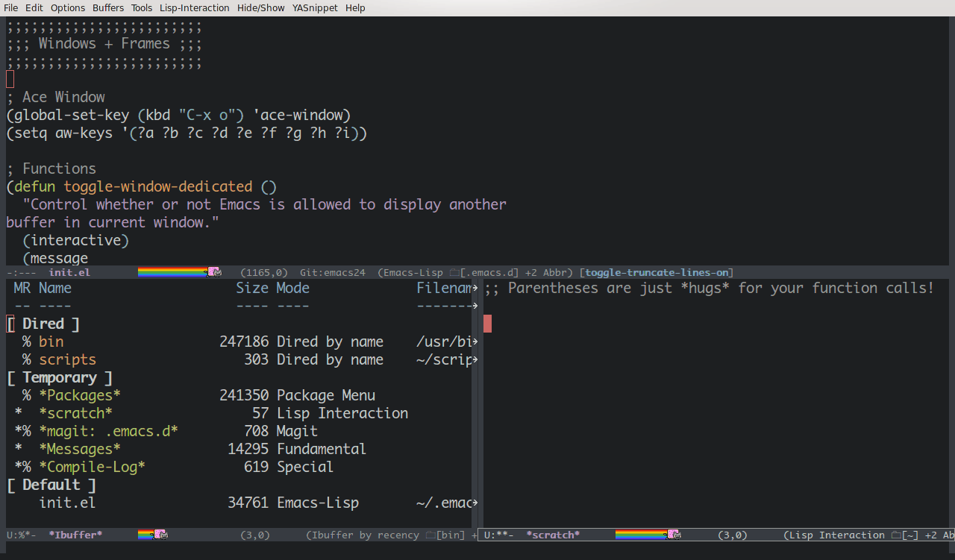Select the *Messages* buffer in Ibuffer
The width and height of the screenshot is (955, 560).
(x=80, y=448)
